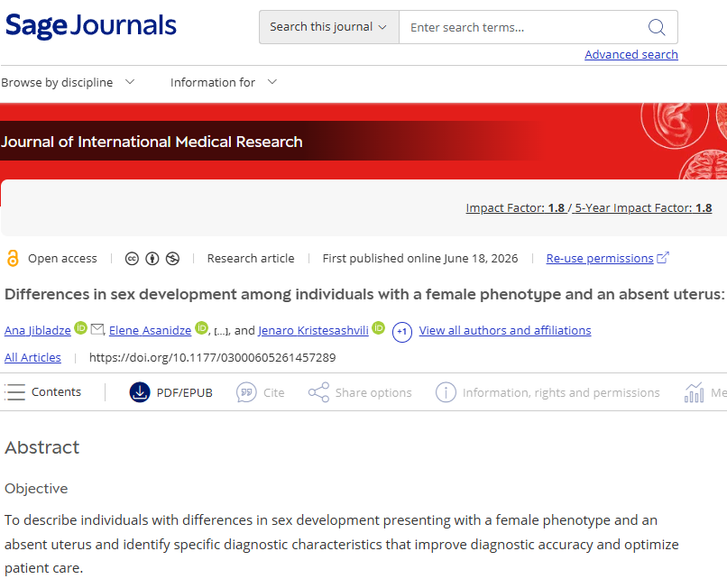Open the Contents menu label
Screen dimensions: 727x588
click(56, 392)
